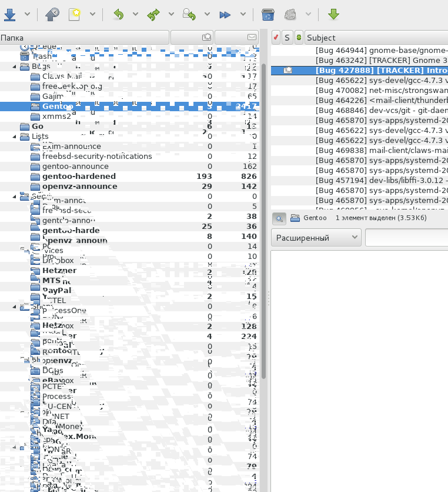This screenshot has height=492, width=448.
Task: Click the quick search text field
Action: click(406, 238)
